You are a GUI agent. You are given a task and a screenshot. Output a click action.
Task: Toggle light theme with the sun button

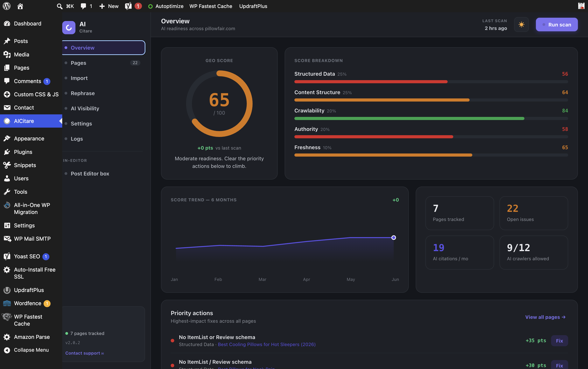[x=521, y=24]
